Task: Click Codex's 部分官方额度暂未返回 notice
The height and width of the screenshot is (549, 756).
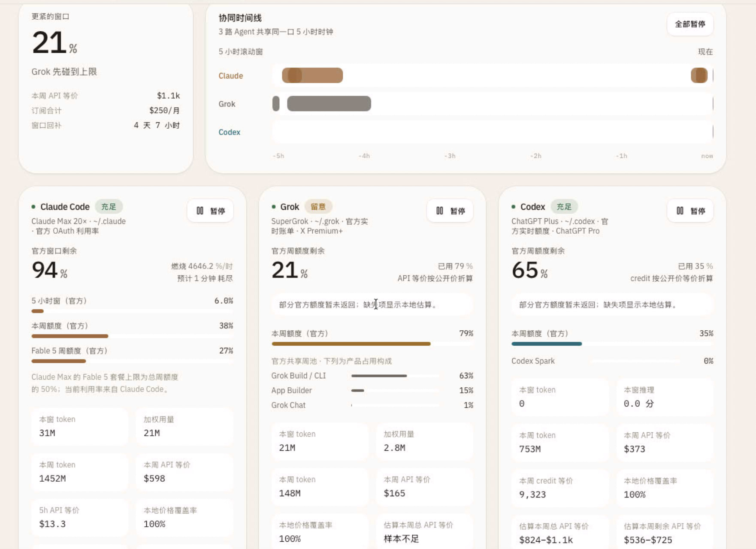Action: [612, 305]
